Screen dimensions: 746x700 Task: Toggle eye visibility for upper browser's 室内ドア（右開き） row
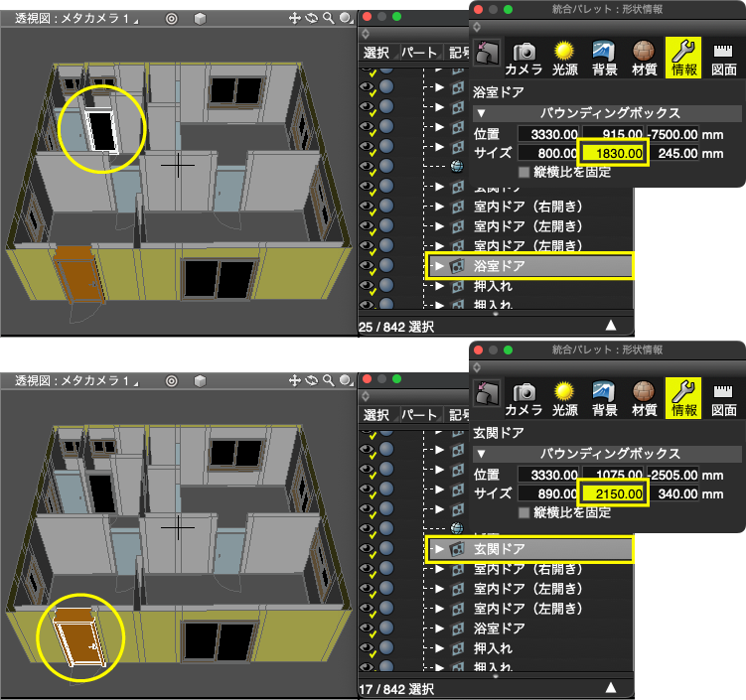point(367,206)
